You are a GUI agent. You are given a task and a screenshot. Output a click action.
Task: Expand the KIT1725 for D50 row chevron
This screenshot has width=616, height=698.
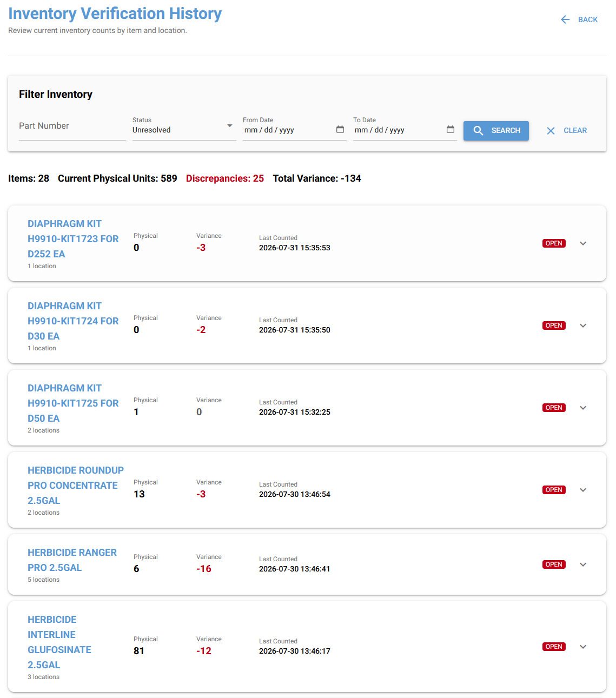583,408
